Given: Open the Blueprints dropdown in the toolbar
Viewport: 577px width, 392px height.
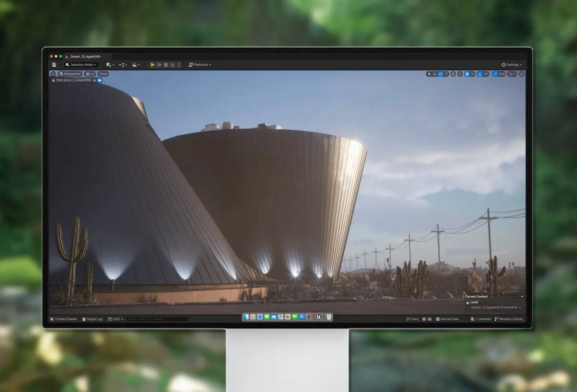Looking at the screenshot, I should point(123,65).
